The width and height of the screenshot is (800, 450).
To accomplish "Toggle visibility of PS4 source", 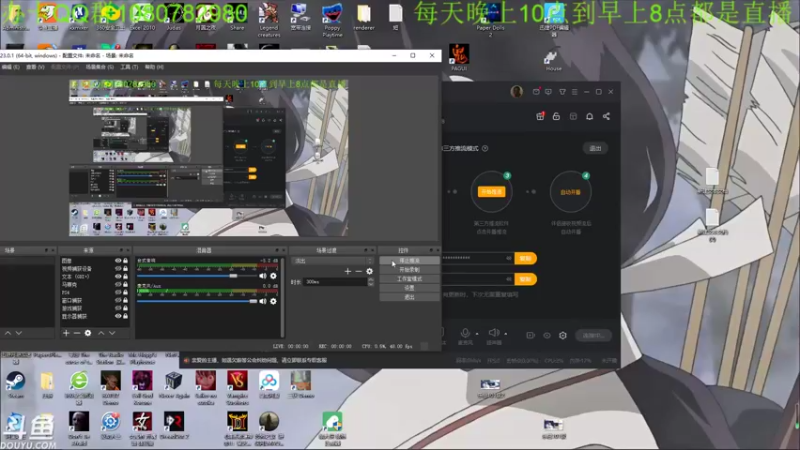I will tap(118, 292).
